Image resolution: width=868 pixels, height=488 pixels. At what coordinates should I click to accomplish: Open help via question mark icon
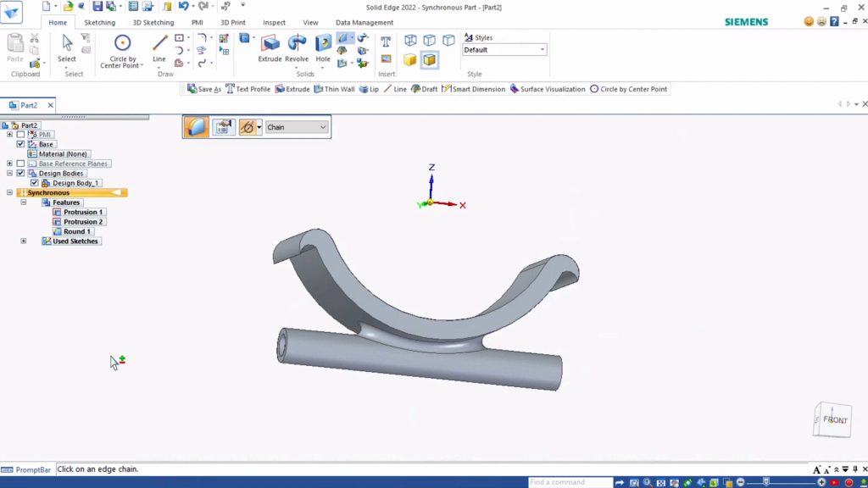click(x=834, y=21)
